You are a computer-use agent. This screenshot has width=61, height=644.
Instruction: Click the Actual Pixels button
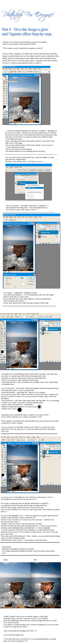32,170
